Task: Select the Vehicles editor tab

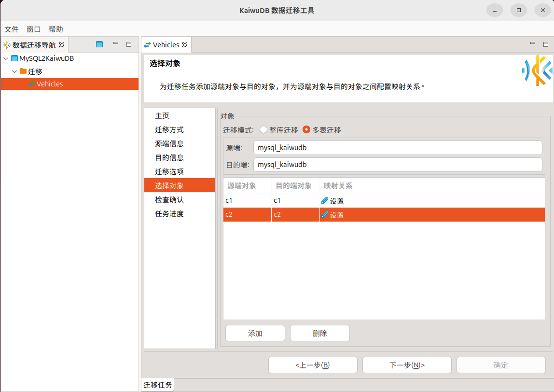Action: [x=166, y=45]
